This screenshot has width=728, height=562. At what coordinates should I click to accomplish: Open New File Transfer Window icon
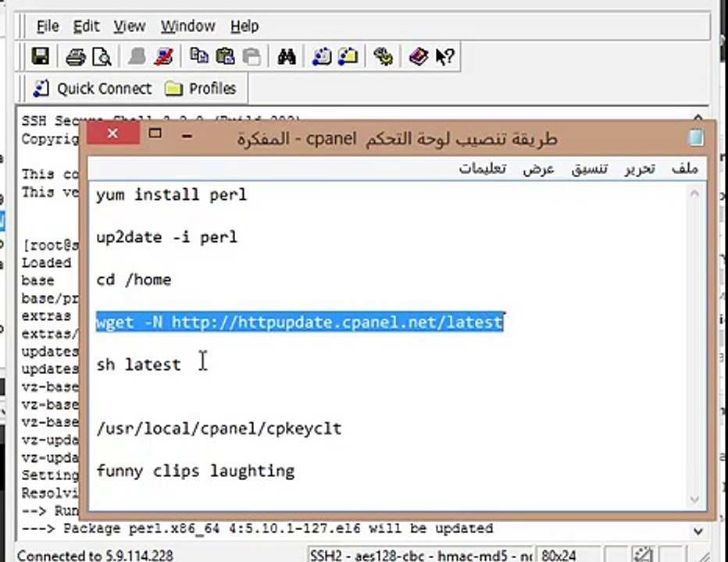coord(348,56)
